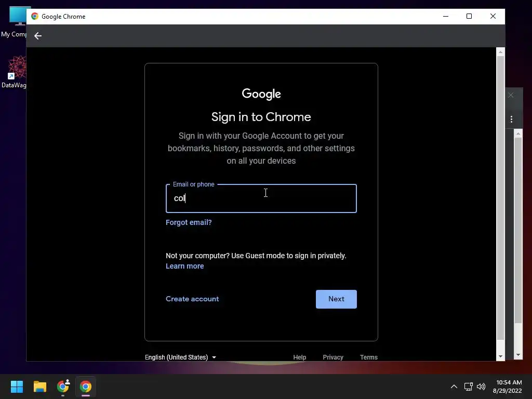Image resolution: width=532 pixels, height=399 pixels.
Task: Click the sign-in page scroll up arrow
Action: pos(500,52)
